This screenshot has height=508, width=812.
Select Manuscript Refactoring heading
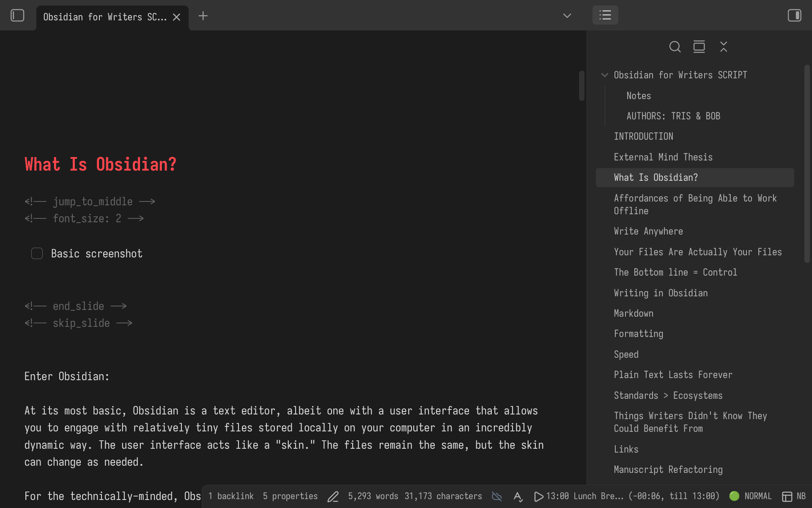pos(668,469)
